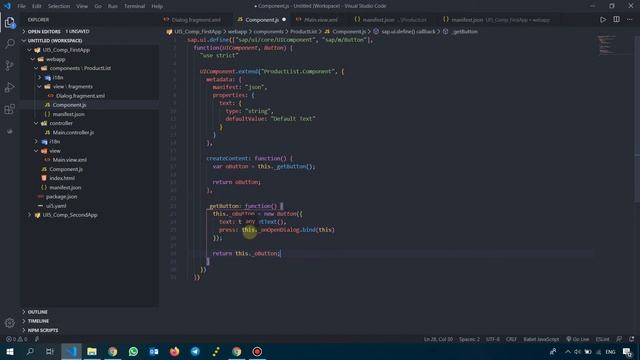Click the screen recorder taskbar icon
The image size is (640, 360).
(x=257, y=351)
